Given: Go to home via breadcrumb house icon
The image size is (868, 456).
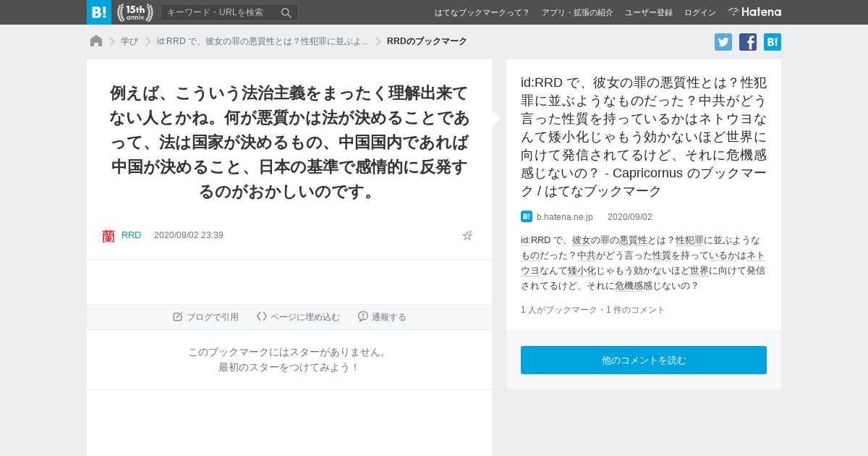Looking at the screenshot, I should point(96,41).
